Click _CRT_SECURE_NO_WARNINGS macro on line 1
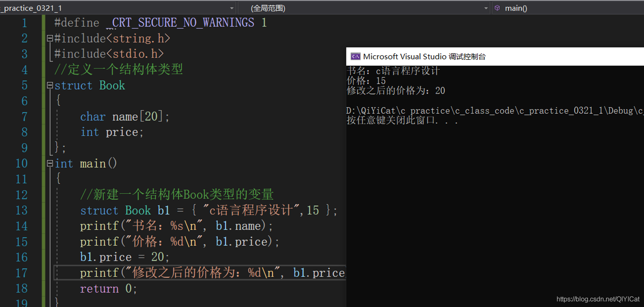 [x=180, y=23]
